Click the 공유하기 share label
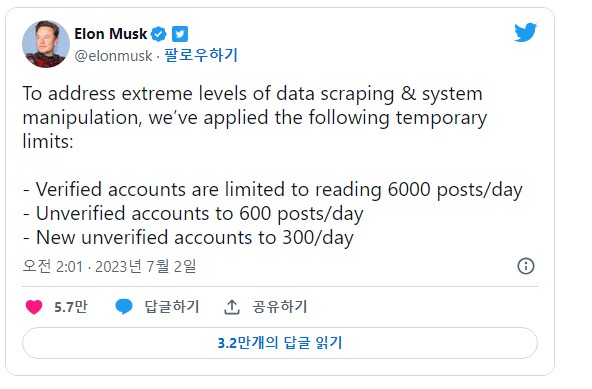 pyautogui.click(x=280, y=306)
